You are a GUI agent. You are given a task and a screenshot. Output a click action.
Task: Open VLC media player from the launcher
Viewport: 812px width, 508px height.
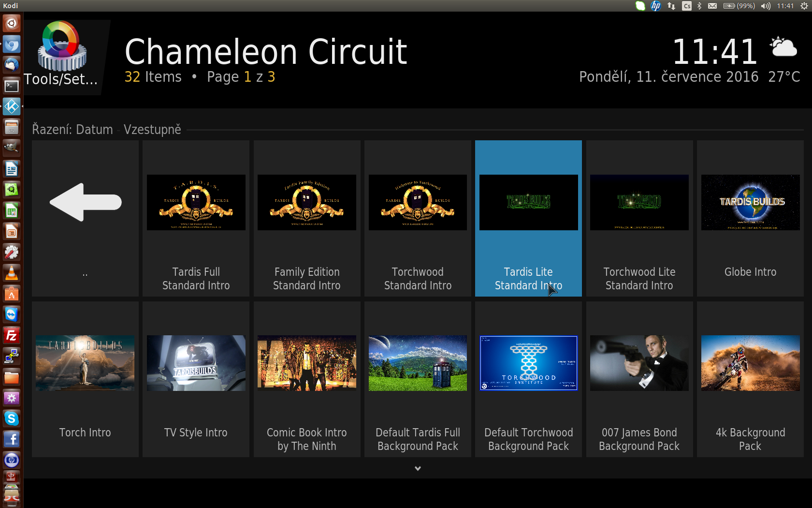[x=11, y=273]
